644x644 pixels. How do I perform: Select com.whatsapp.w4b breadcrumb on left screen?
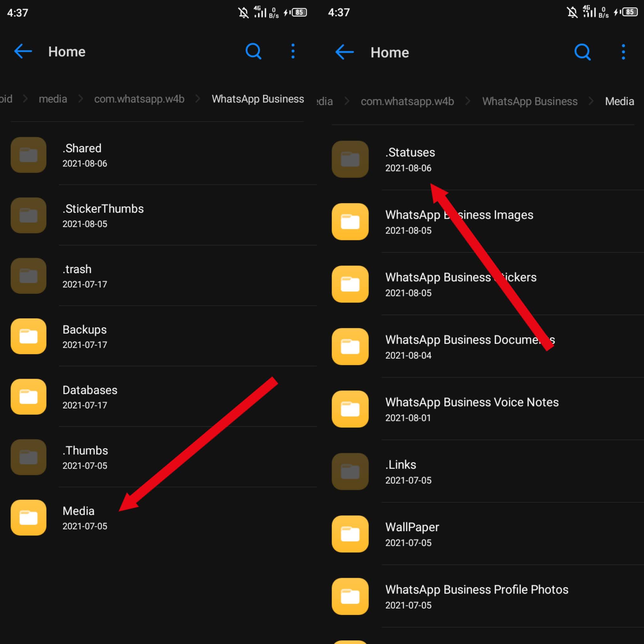click(x=139, y=99)
